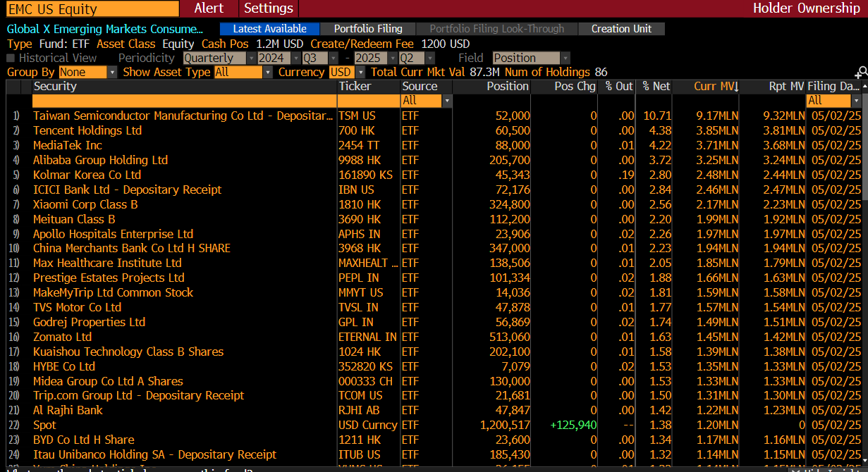Click China Merchants Bank Co Ltd H SHARE

click(132, 248)
